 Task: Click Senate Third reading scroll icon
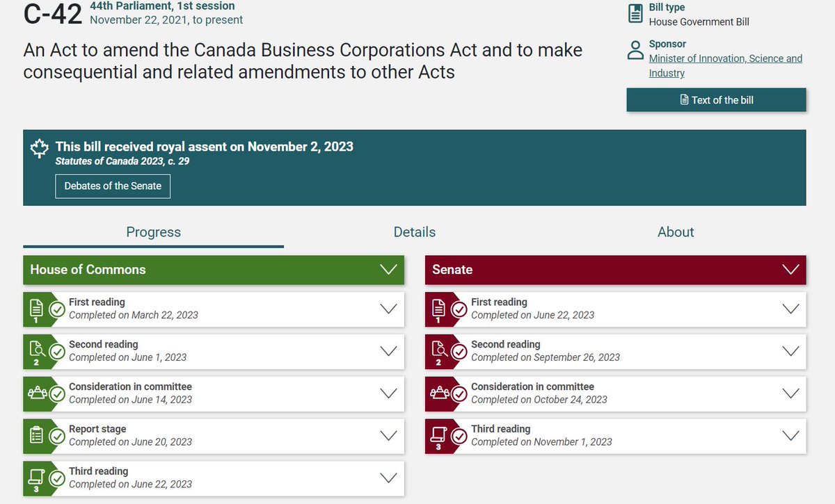(x=438, y=434)
